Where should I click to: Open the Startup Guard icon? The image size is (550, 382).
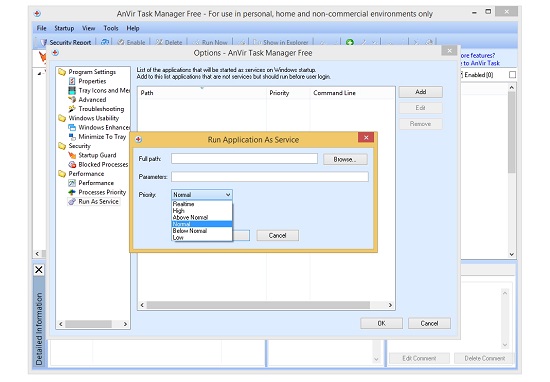click(72, 155)
